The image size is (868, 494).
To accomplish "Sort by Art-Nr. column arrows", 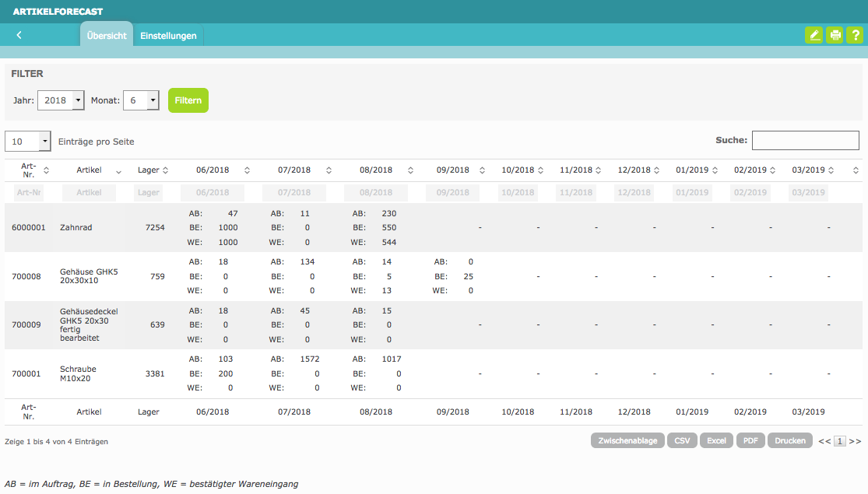I will (x=46, y=170).
